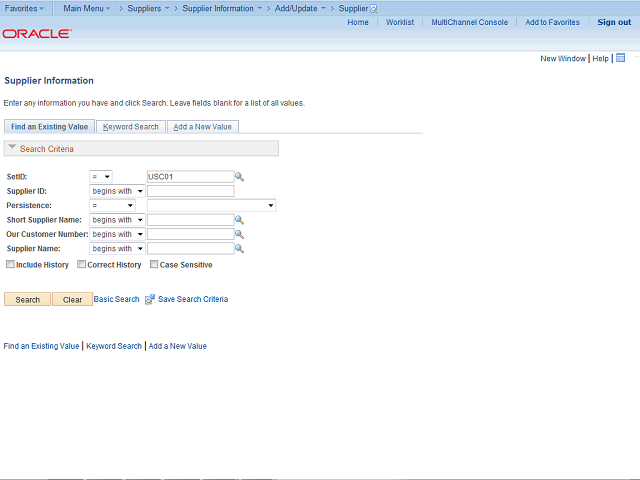This screenshot has height=480, width=640.
Task: Select the Find an Existing Value tab
Action: point(49,127)
